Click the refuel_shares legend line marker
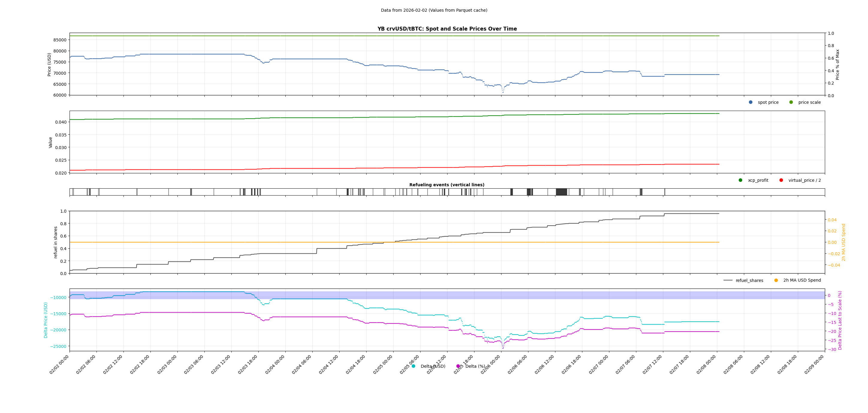868x413 pixels. [728, 280]
